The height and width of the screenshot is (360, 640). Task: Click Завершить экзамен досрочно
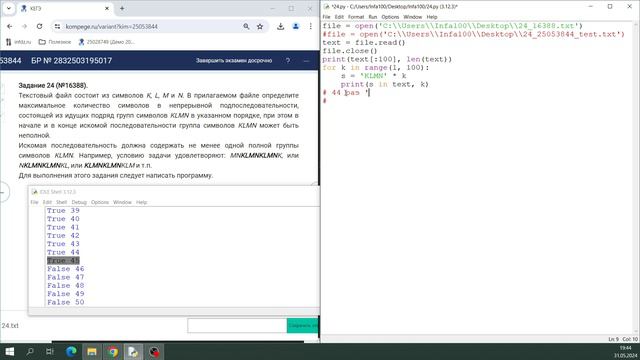coord(234,60)
